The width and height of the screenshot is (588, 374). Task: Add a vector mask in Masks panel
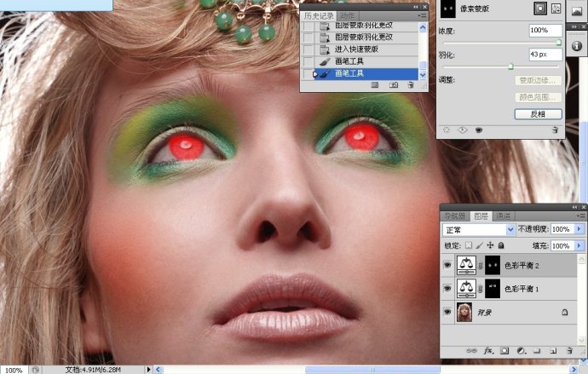tap(556, 9)
